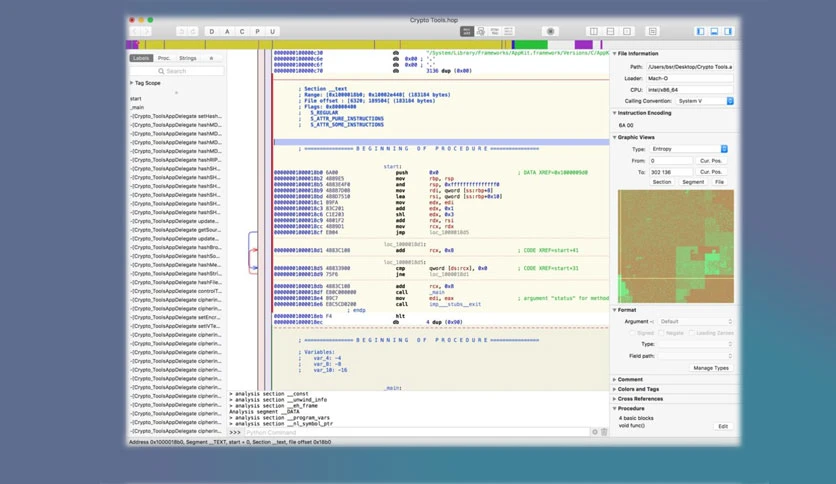
Task: Select the setHash... label entry
Action: pyautogui.click(x=176, y=116)
